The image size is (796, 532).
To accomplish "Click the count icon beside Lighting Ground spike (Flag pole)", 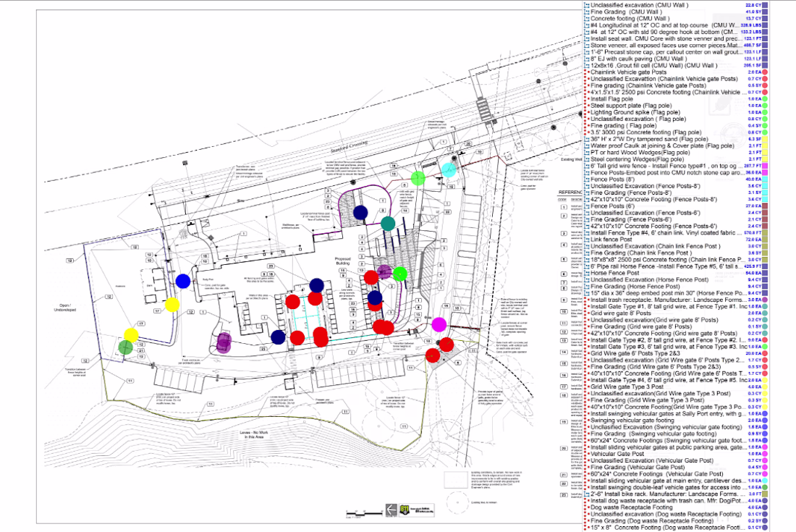I will (588, 112).
